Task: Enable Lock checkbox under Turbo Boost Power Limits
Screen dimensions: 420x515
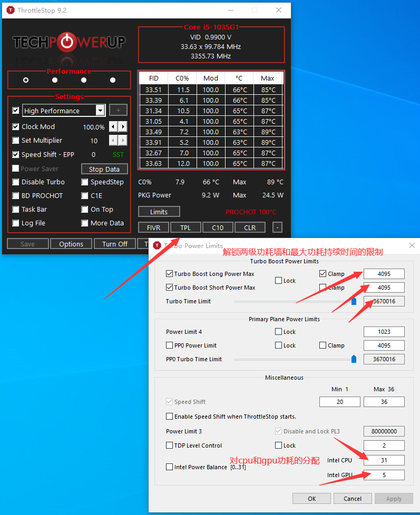Action: tap(278, 281)
